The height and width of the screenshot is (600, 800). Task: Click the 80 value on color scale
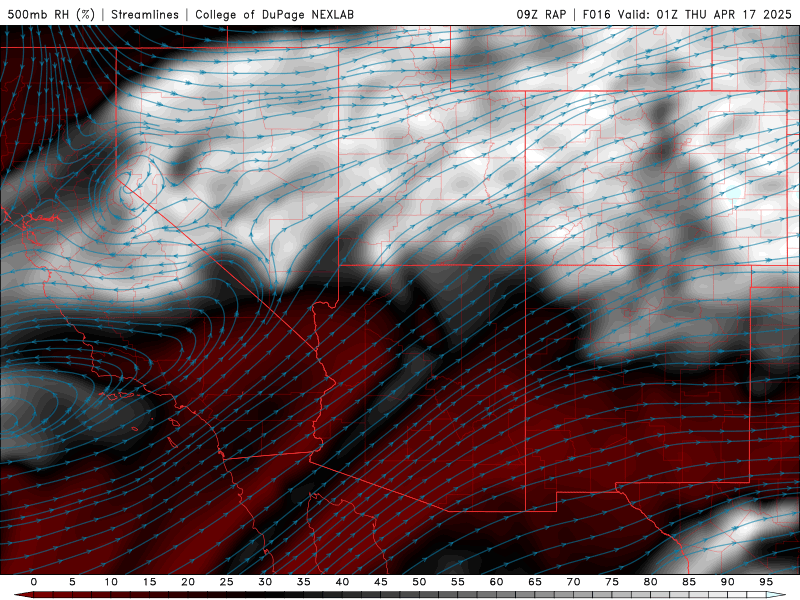click(650, 582)
